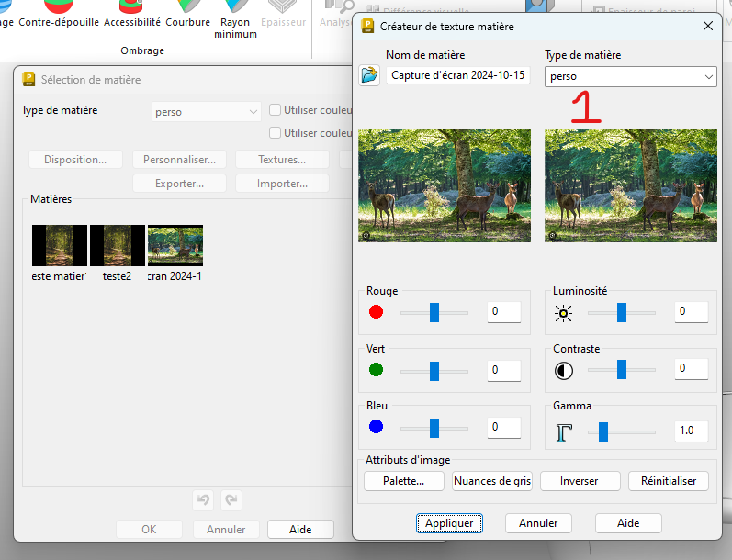Select the Accessibilité shading tool
Image resolution: width=732 pixels, height=560 pixels.
tap(131, 14)
